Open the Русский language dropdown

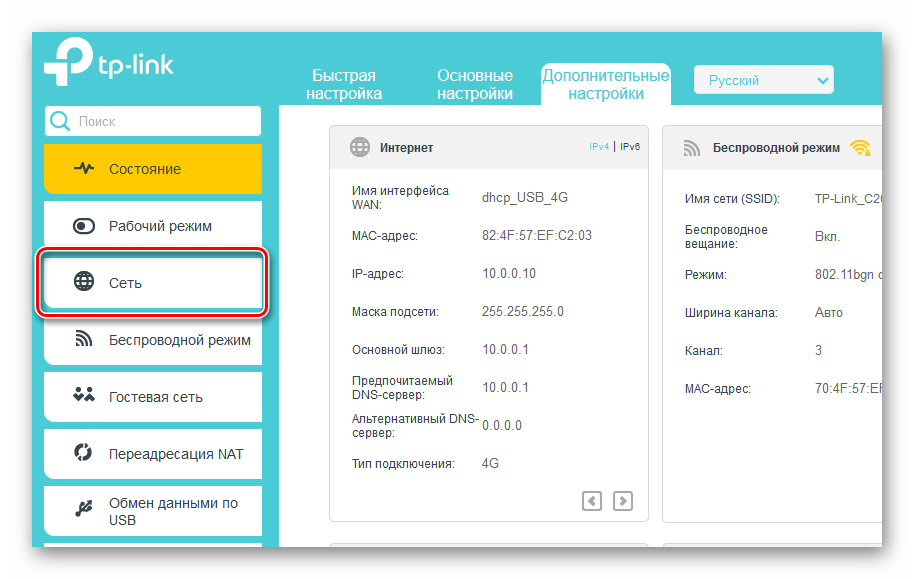click(764, 80)
